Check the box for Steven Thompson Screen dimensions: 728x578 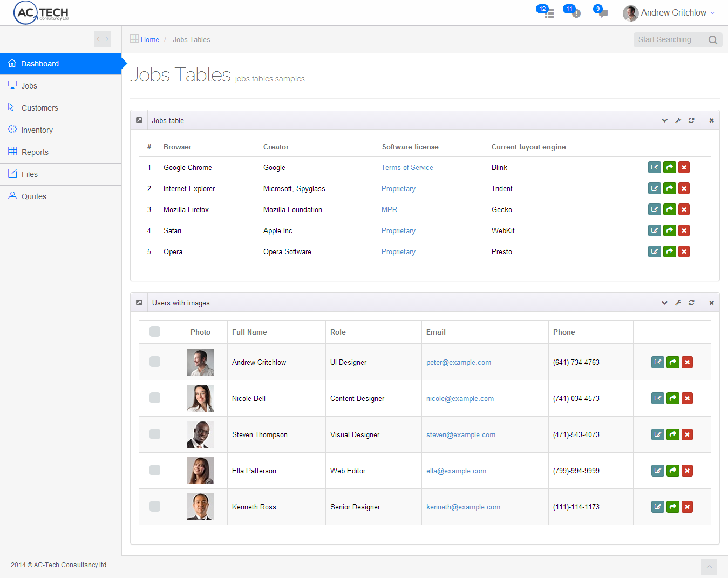[155, 434]
